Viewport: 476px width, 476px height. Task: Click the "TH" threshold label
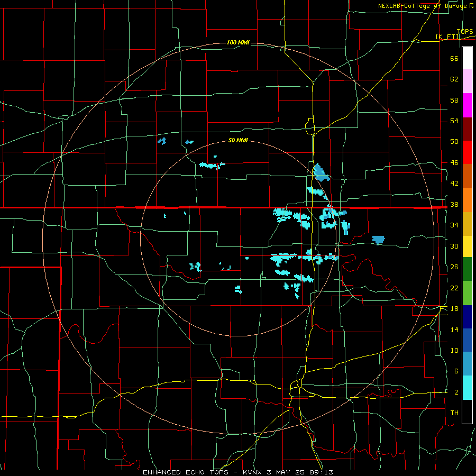click(454, 413)
